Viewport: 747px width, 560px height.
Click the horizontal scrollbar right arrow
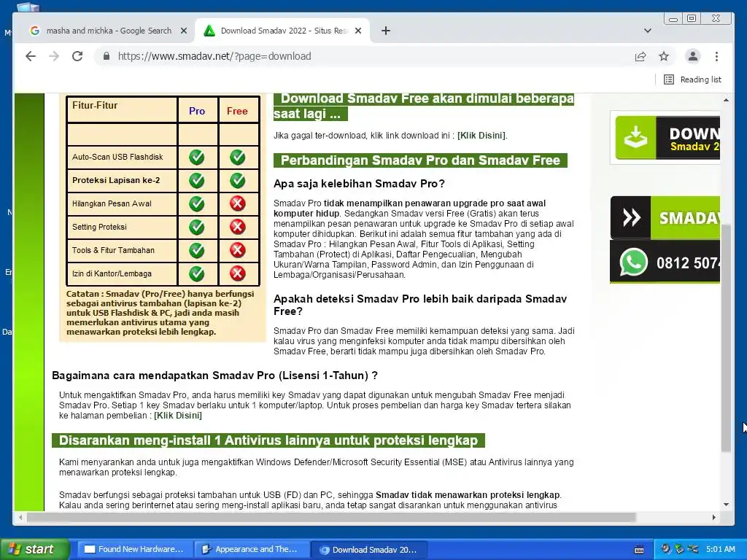point(713,517)
